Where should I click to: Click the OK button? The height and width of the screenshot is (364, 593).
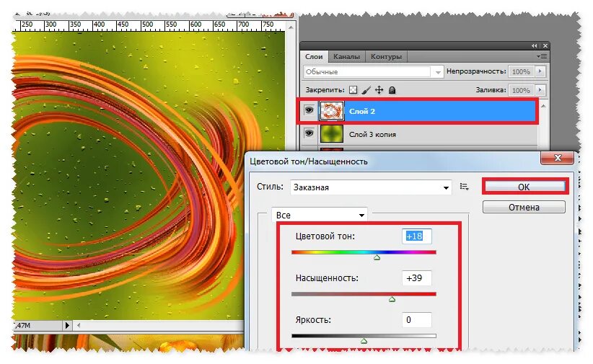pos(525,187)
